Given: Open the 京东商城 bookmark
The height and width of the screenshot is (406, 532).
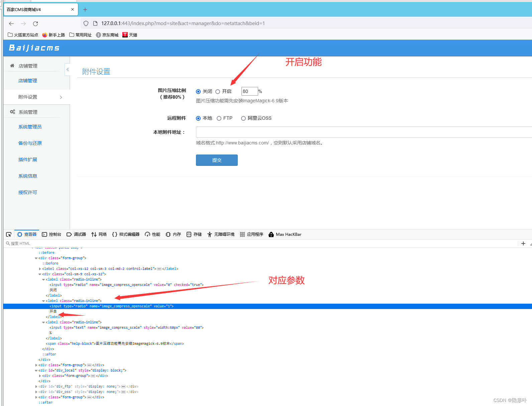Looking at the screenshot, I should tap(107, 35).
